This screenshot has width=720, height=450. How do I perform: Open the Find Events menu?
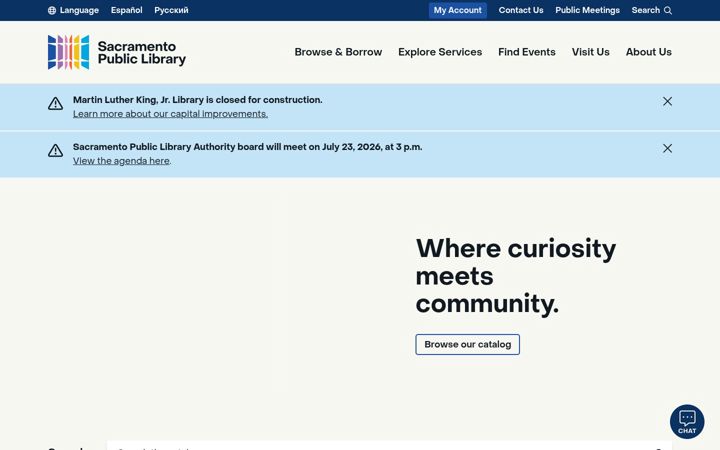[527, 52]
